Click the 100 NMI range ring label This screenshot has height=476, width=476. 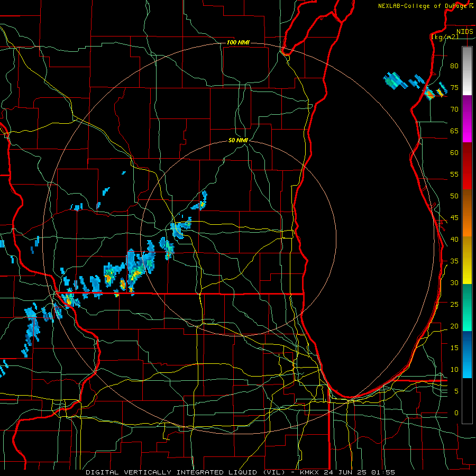[238, 42]
